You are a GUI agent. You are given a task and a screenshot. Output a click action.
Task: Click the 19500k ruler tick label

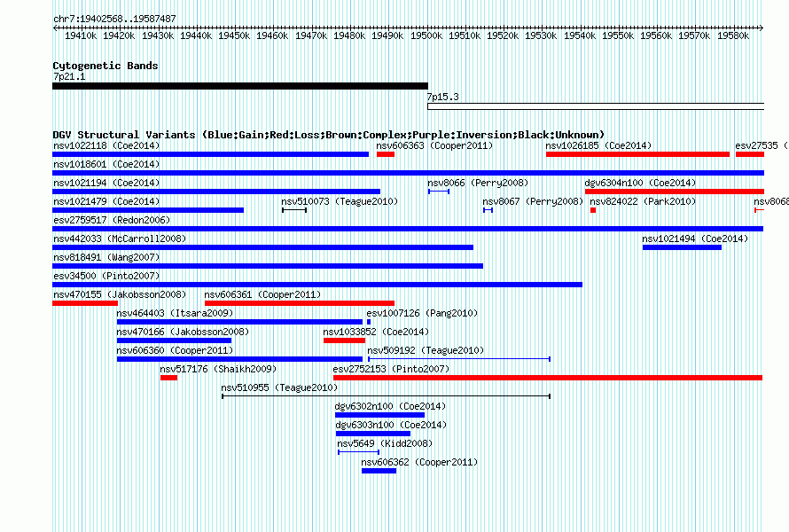426,35
